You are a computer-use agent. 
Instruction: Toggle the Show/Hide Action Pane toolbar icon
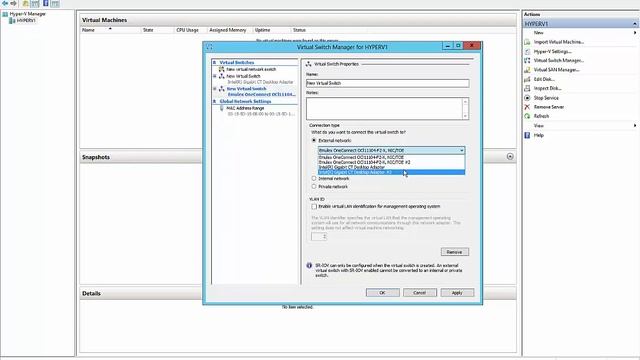click(x=55, y=3)
